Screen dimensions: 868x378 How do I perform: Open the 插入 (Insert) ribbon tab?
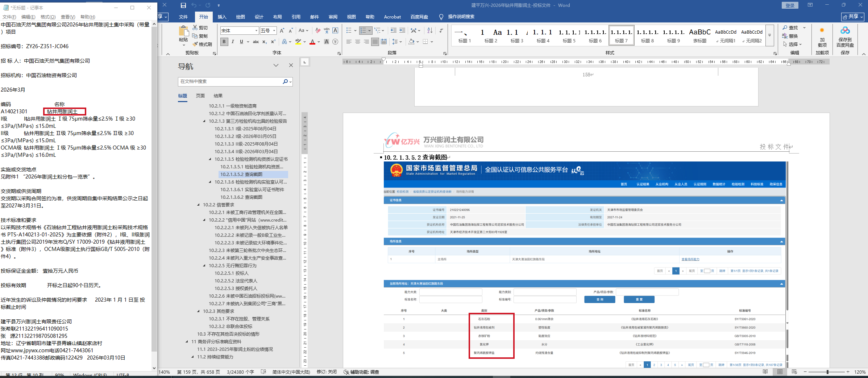click(x=222, y=17)
